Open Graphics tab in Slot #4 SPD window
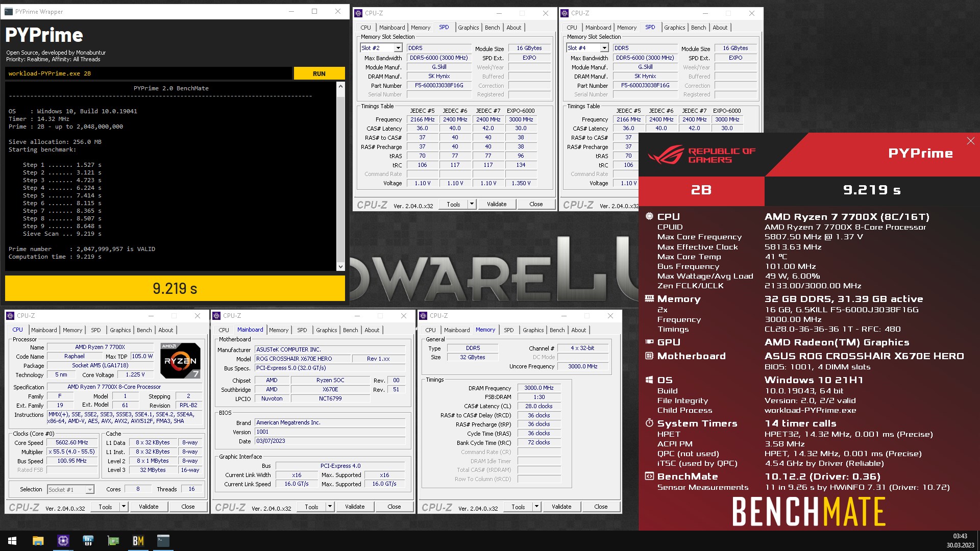Screen dimensions: 980x551 (674, 28)
